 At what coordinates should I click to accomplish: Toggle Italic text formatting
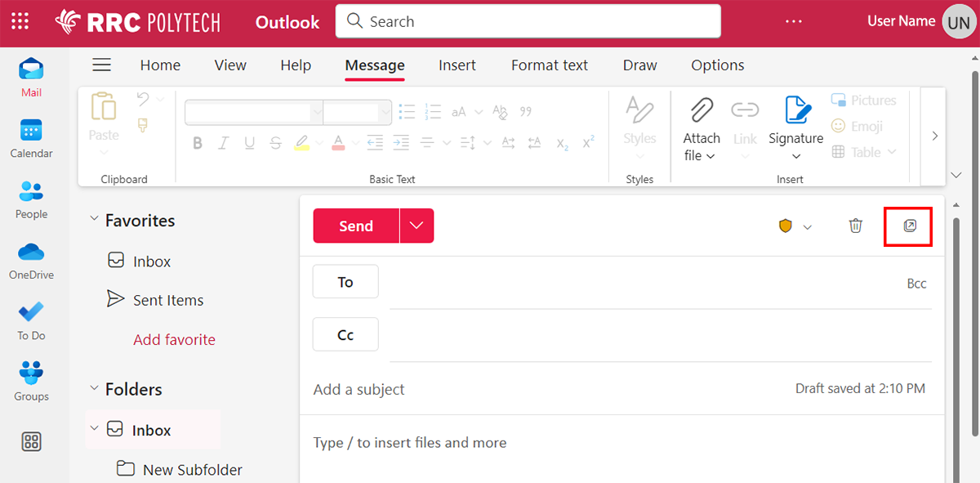pyautogui.click(x=223, y=143)
